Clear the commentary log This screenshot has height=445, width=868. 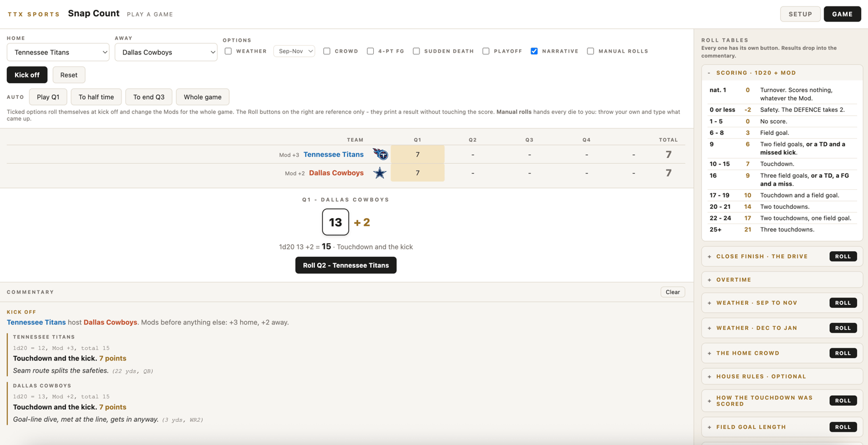pos(672,292)
